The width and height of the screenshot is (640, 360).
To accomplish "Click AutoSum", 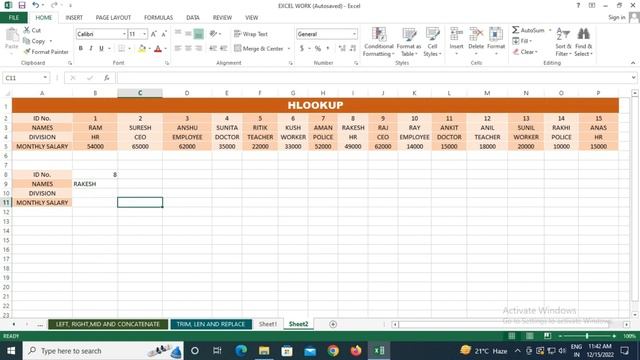I will (529, 30).
